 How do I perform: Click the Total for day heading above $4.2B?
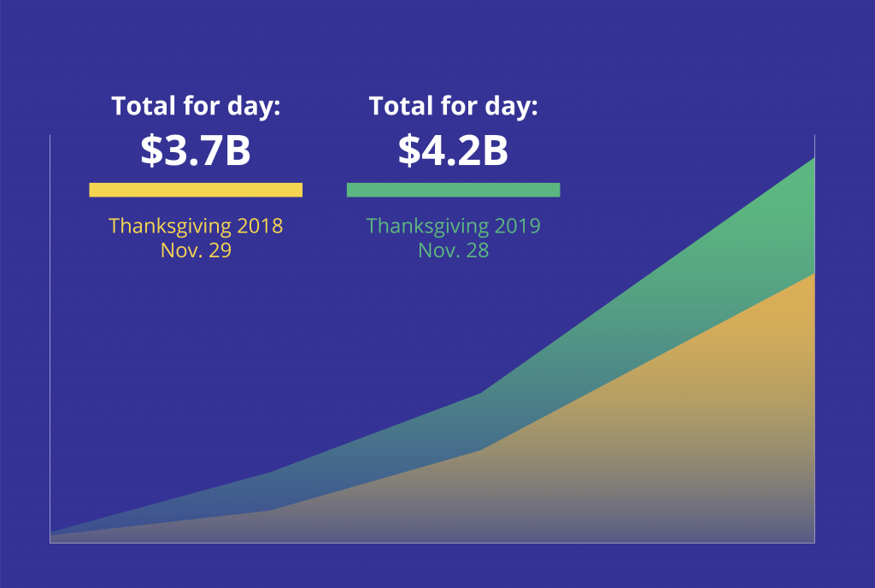453,106
